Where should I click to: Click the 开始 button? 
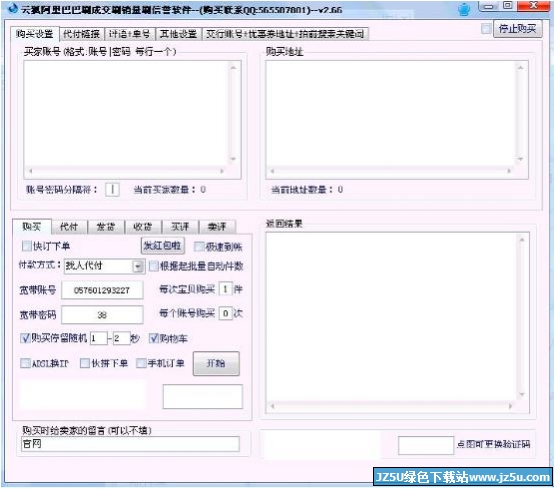pos(216,364)
